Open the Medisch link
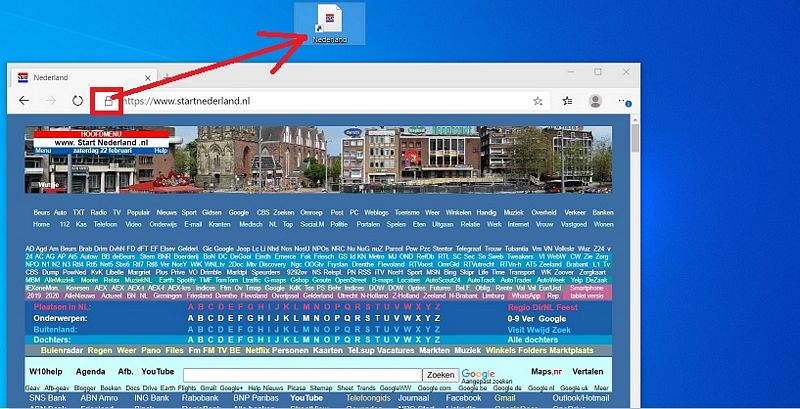This screenshot has height=409, width=800. pyautogui.click(x=251, y=224)
